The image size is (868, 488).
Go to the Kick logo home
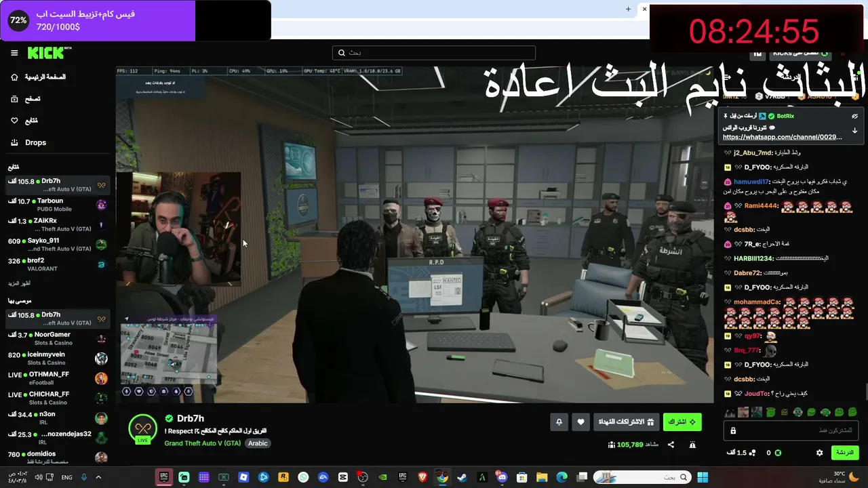pyautogui.click(x=50, y=53)
